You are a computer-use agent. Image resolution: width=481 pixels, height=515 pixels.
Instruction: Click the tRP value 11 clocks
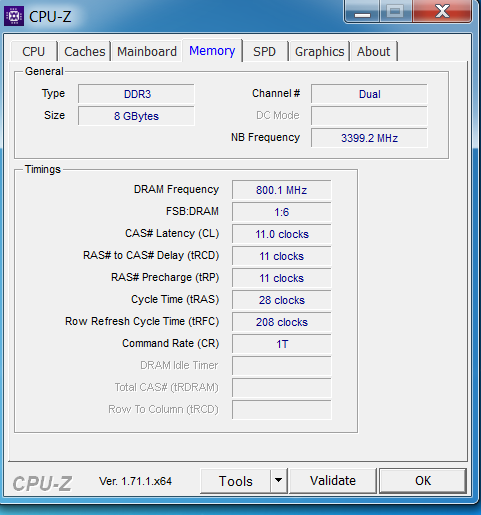pyautogui.click(x=282, y=278)
